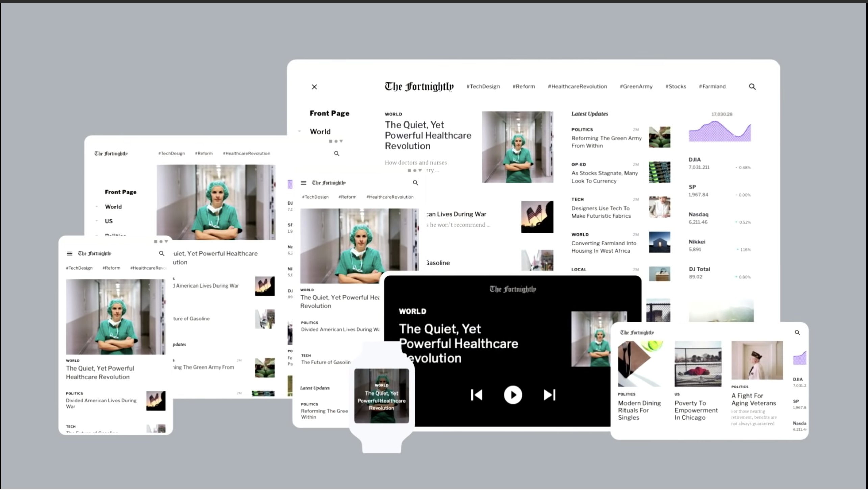Image resolution: width=868 pixels, height=490 pixels.
Task: Expand the Politics category in the laptop sidebar
Action: pyautogui.click(x=97, y=235)
